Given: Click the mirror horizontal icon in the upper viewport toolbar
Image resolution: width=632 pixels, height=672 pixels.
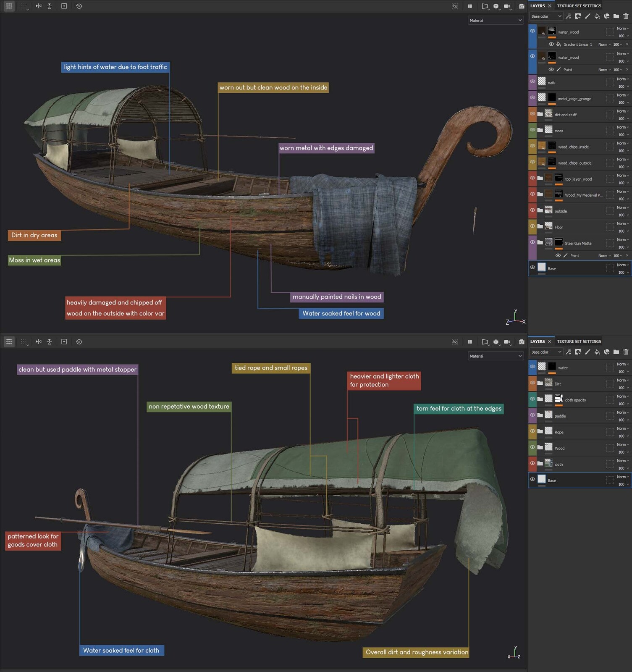Looking at the screenshot, I should pos(38,6).
